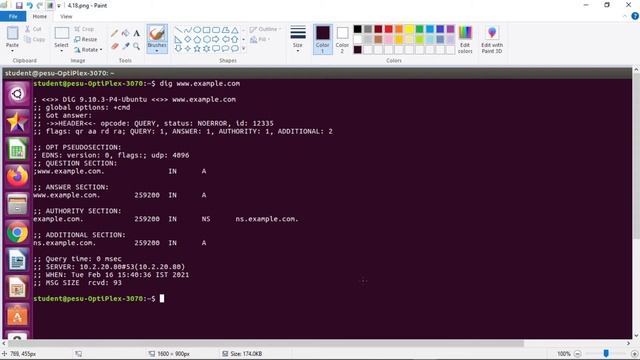Choose the Rectangle shape
This screenshot has height=360, width=640.
pos(207,30)
